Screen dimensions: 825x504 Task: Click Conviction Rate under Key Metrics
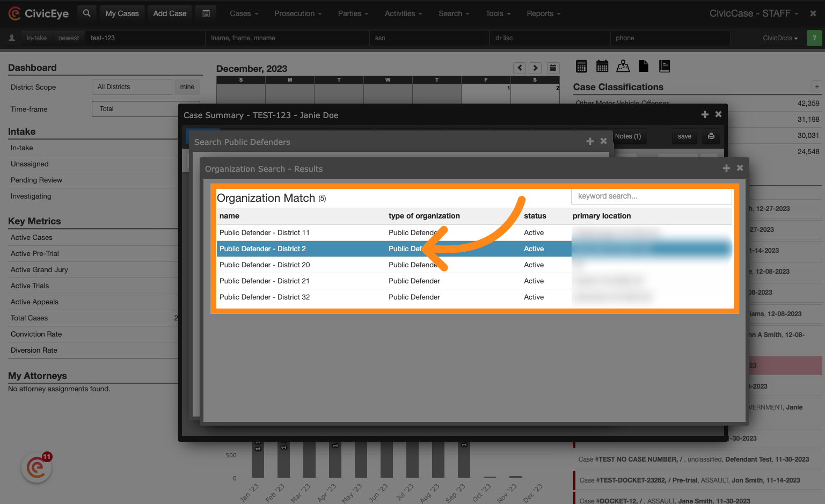(36, 334)
